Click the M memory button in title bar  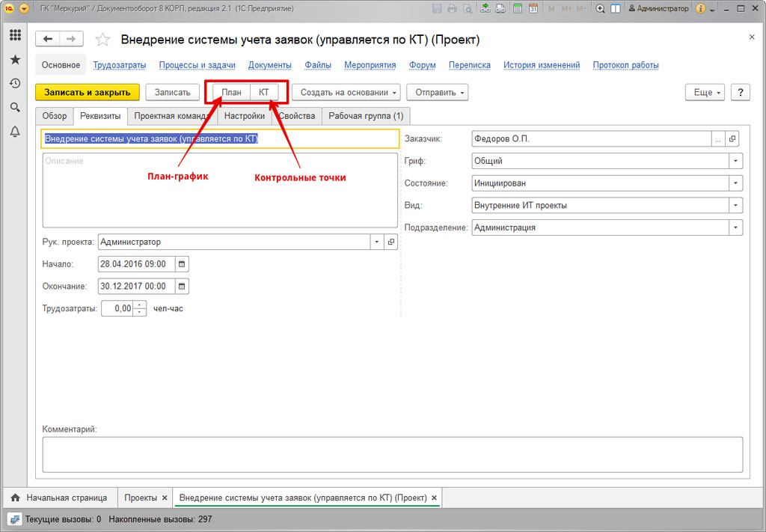pyautogui.click(x=551, y=9)
